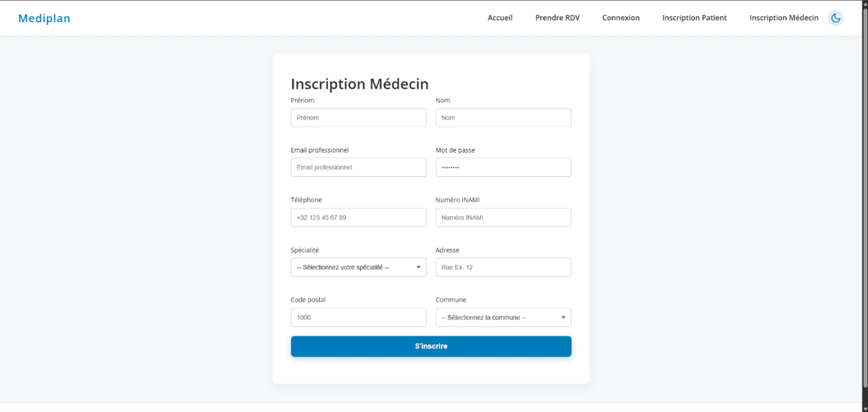Open the Commune selection dropdown
This screenshot has height=412, width=868.
pyautogui.click(x=503, y=317)
